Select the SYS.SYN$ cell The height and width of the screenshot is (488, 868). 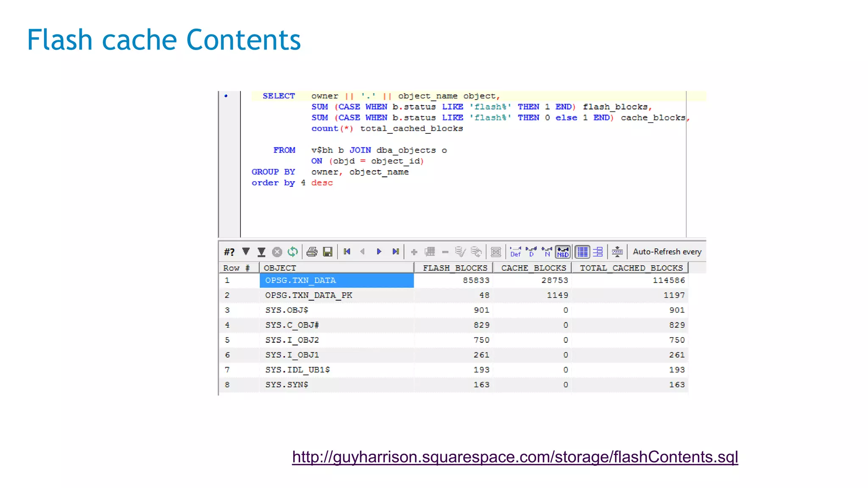337,385
